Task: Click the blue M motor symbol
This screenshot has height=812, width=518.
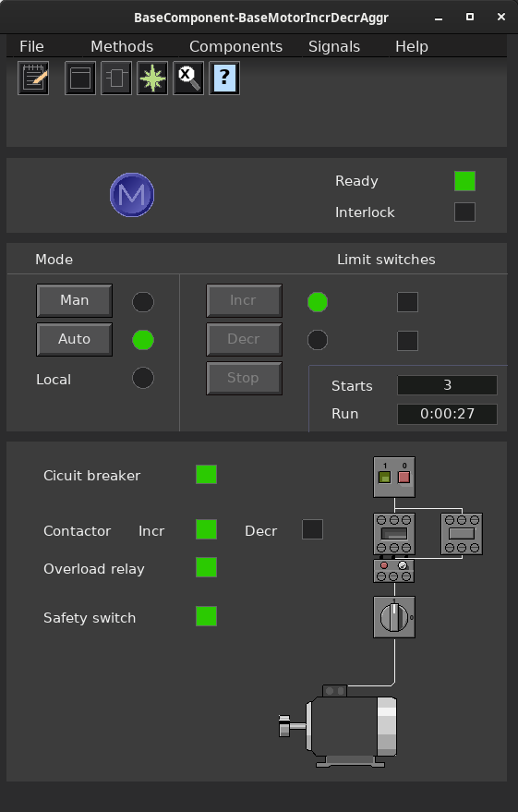Action: (x=132, y=195)
